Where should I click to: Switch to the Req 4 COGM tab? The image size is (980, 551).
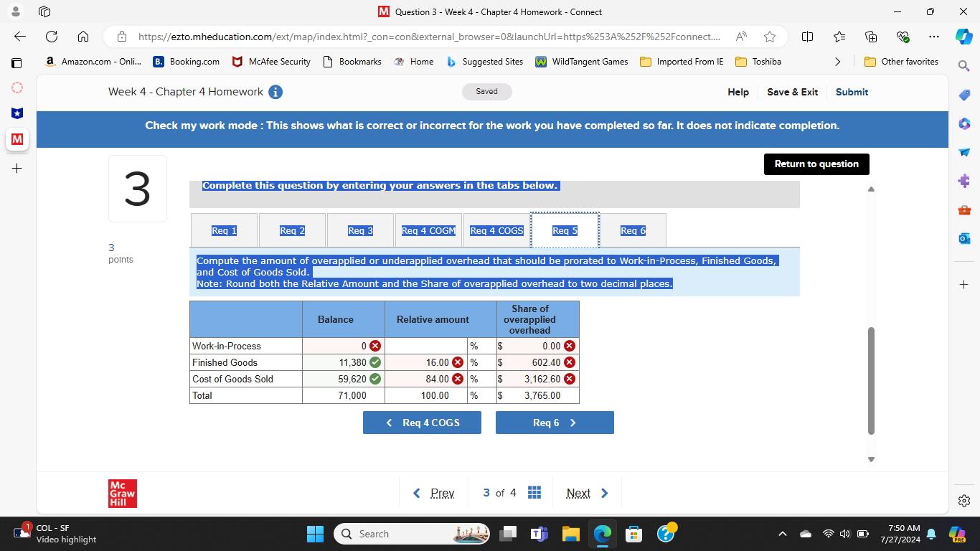[x=428, y=230]
